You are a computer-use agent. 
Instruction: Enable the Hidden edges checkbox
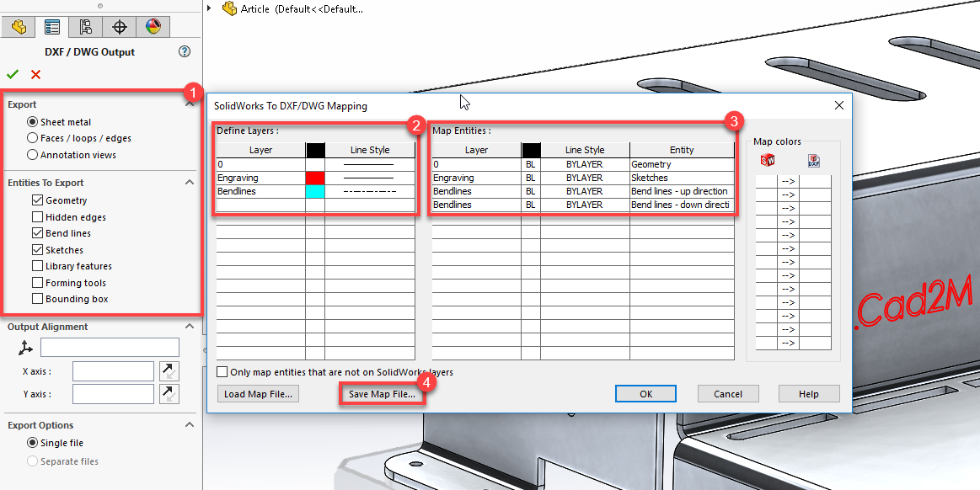coord(38,217)
